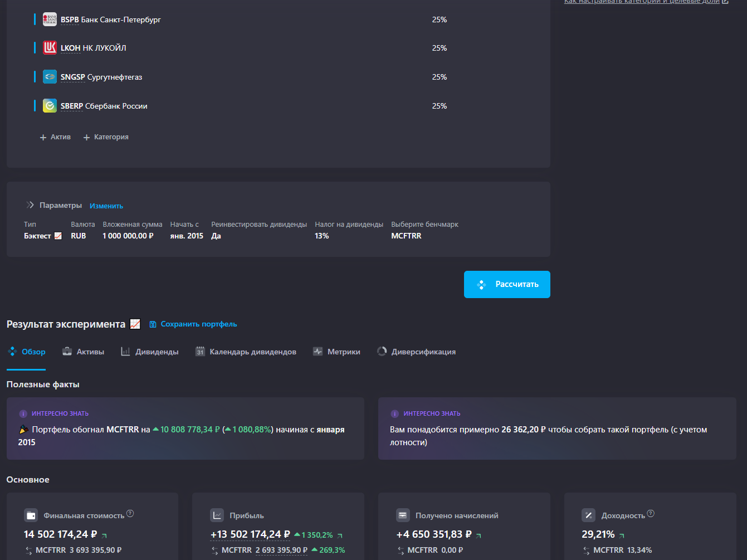Click the SNGSP ticker label
This screenshot has width=747, height=560.
73,77
